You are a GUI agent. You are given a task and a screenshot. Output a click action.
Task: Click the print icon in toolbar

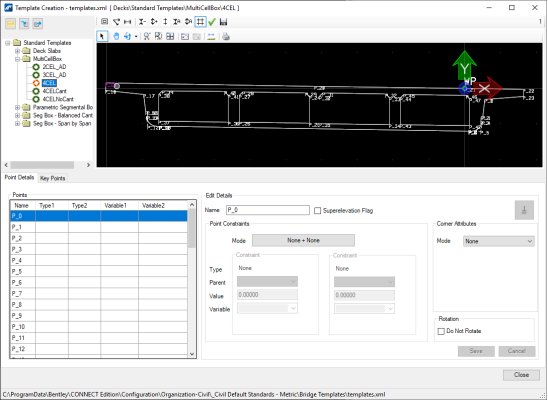(x=226, y=36)
